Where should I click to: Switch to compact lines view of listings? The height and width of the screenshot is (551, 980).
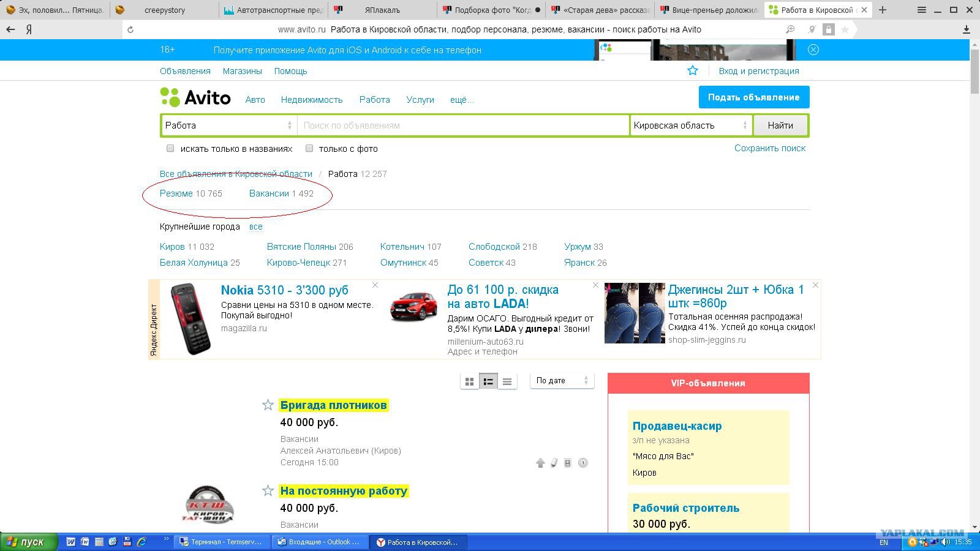click(507, 381)
